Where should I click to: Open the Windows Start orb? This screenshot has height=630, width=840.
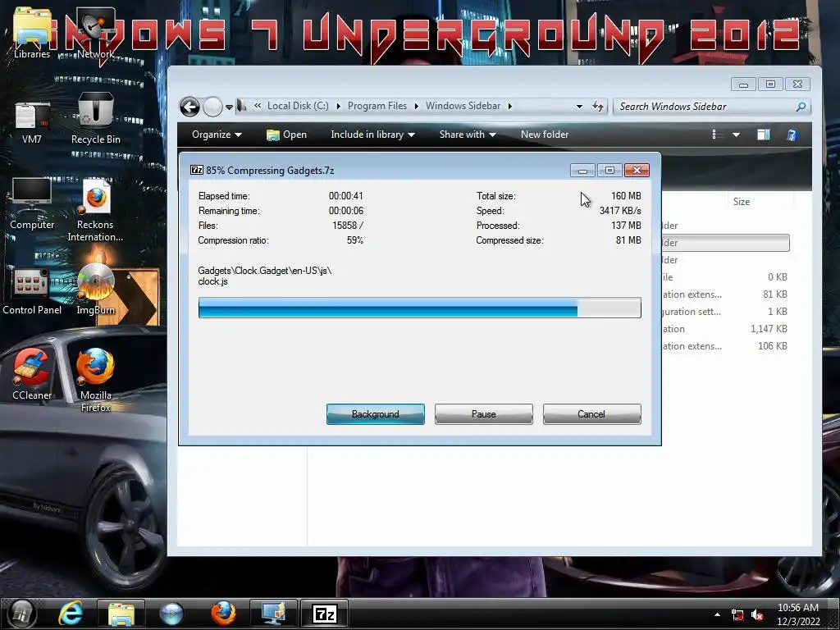click(21, 614)
